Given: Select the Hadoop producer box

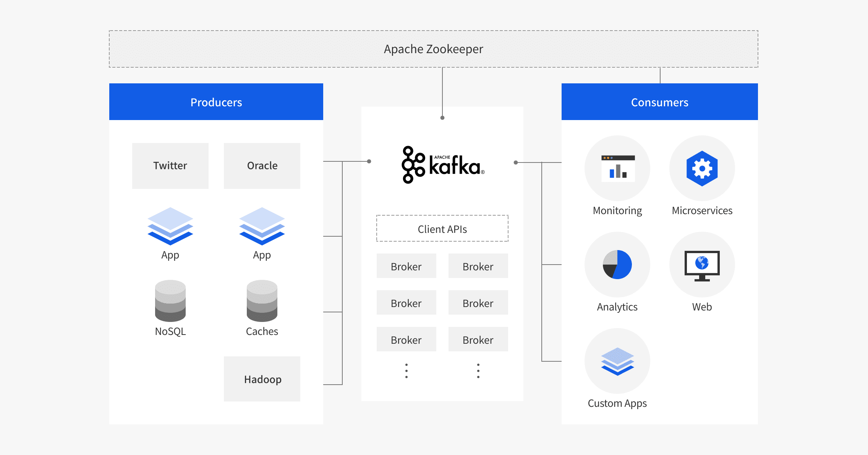Looking at the screenshot, I should point(262,379).
